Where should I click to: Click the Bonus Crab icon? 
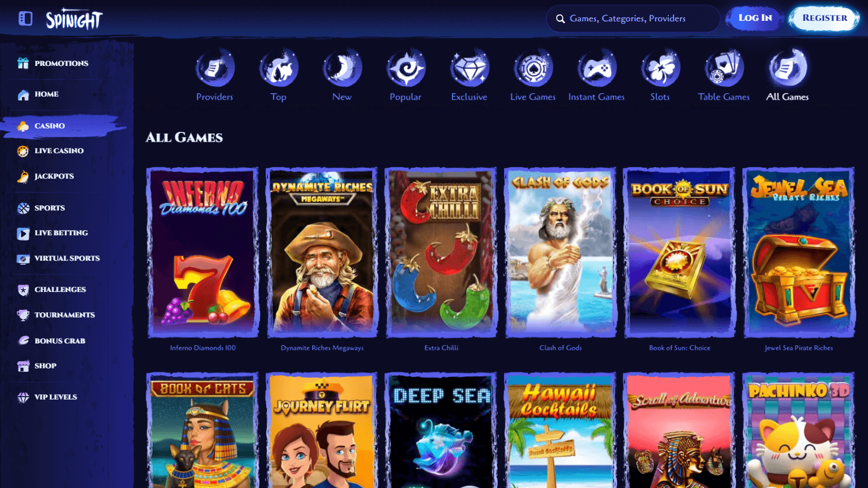click(x=23, y=341)
